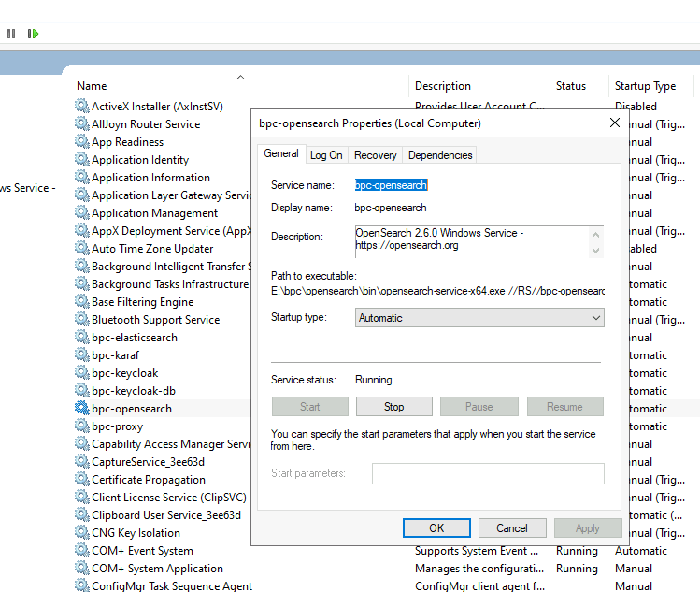700x592 pixels.
Task: Click gear icon beside bpc-keycloak-db
Action: pyautogui.click(x=81, y=391)
